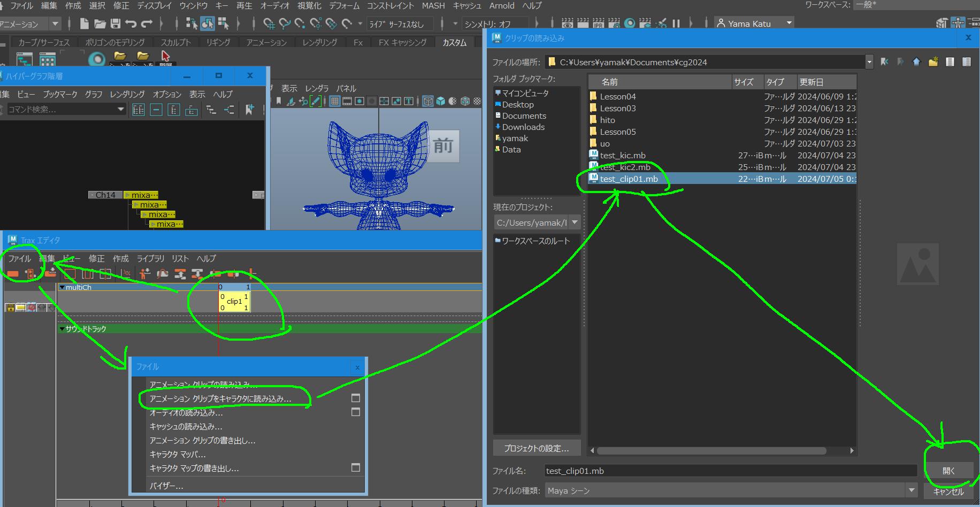Create a new scene with the toolbar icon
The width and height of the screenshot is (980, 507).
point(84,24)
